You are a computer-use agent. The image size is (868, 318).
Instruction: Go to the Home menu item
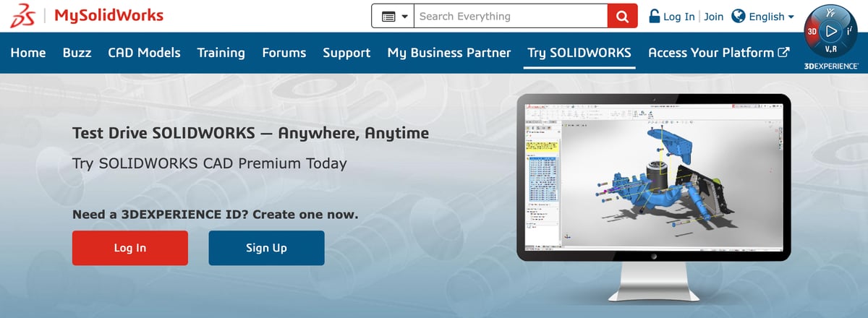point(28,53)
